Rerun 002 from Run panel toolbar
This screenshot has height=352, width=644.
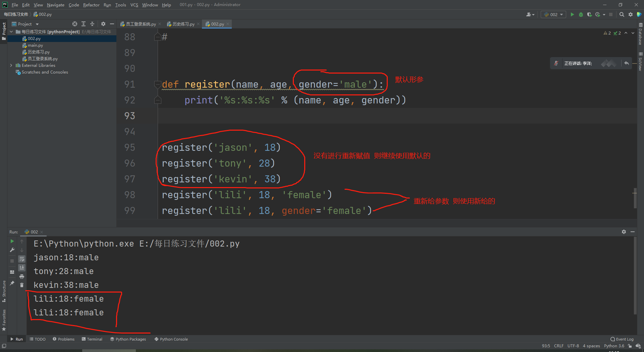click(12, 241)
